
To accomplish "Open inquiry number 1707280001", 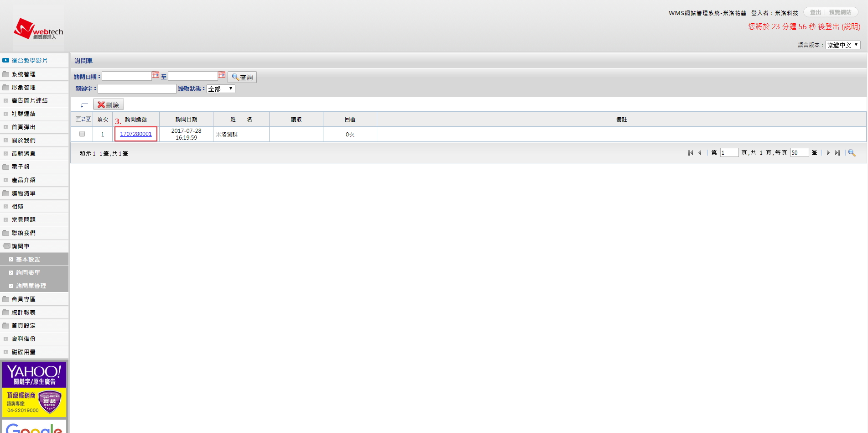I will tap(136, 134).
